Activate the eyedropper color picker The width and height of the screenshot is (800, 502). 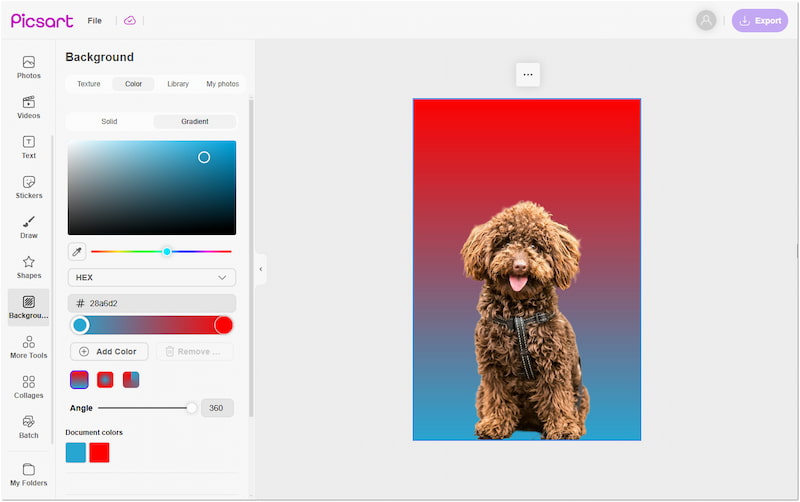77,252
